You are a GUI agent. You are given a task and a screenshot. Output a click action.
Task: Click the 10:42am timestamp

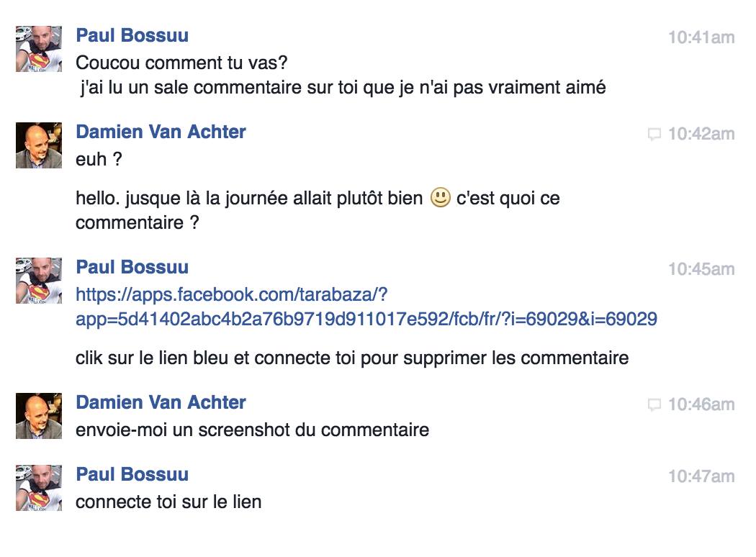click(x=701, y=134)
